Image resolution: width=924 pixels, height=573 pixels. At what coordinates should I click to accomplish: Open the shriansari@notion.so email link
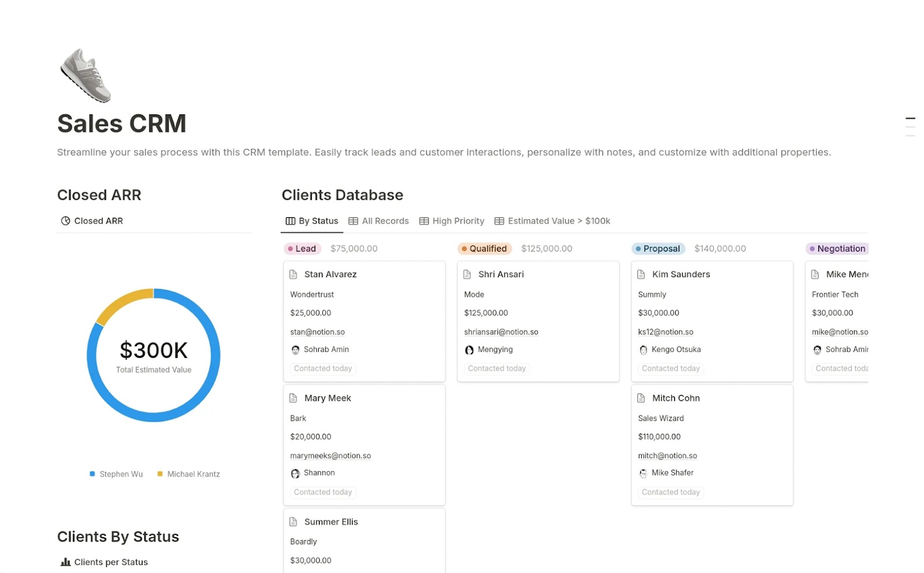[x=501, y=332]
